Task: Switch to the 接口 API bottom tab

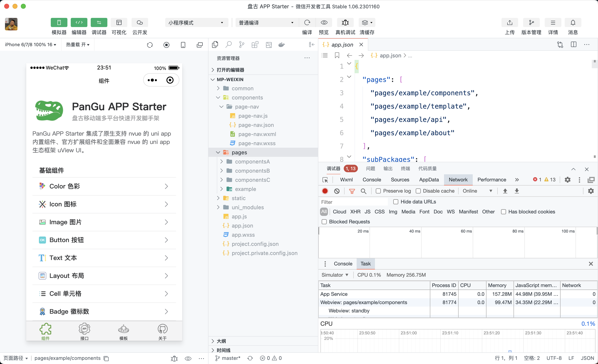Action: pos(84,332)
